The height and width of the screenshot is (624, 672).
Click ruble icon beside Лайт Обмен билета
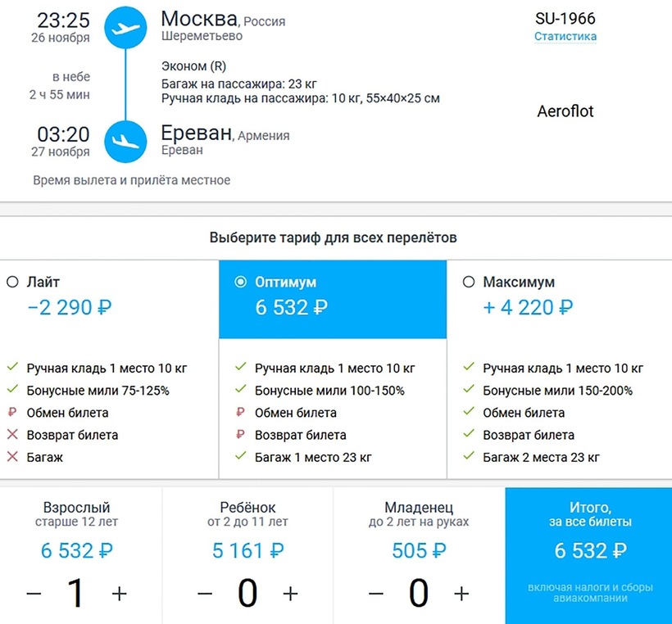[x=12, y=413]
